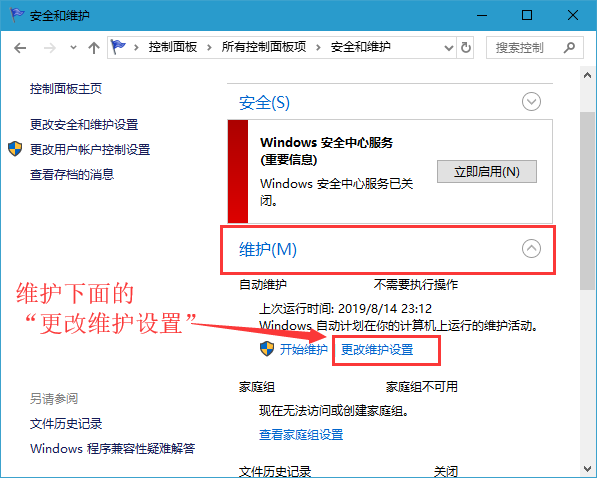Open 查看家庭组设置 link
The image size is (597, 478).
(x=301, y=435)
